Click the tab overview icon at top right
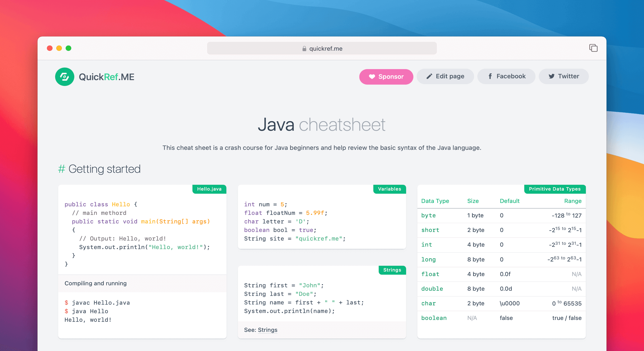 tap(593, 48)
